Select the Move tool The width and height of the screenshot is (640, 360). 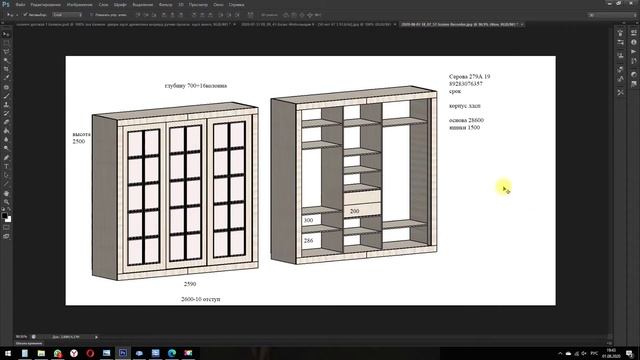pyautogui.click(x=6, y=34)
